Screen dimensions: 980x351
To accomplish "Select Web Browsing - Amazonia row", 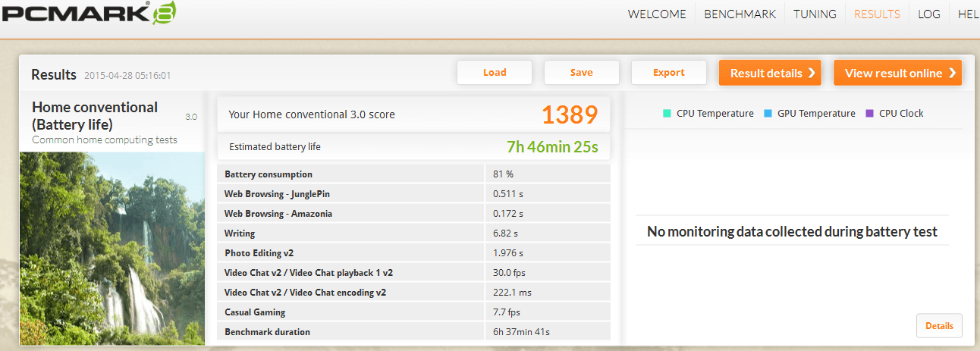I will tap(413, 213).
